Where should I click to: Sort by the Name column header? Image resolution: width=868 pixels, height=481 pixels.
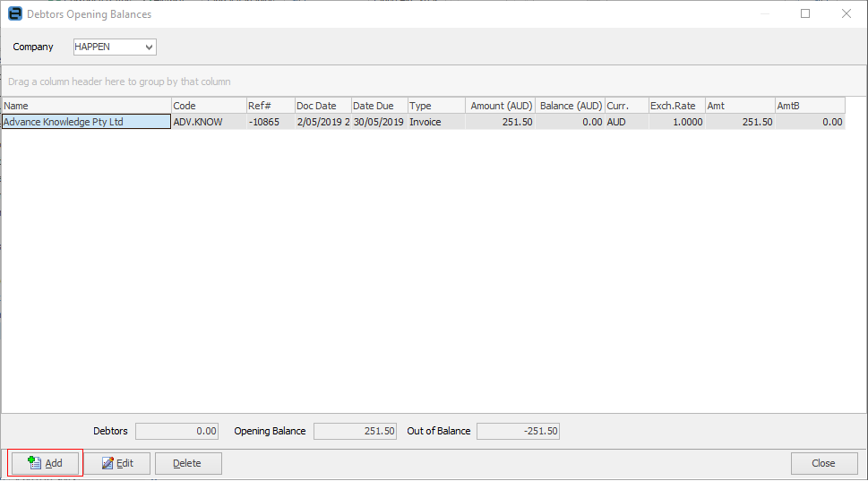pos(87,106)
